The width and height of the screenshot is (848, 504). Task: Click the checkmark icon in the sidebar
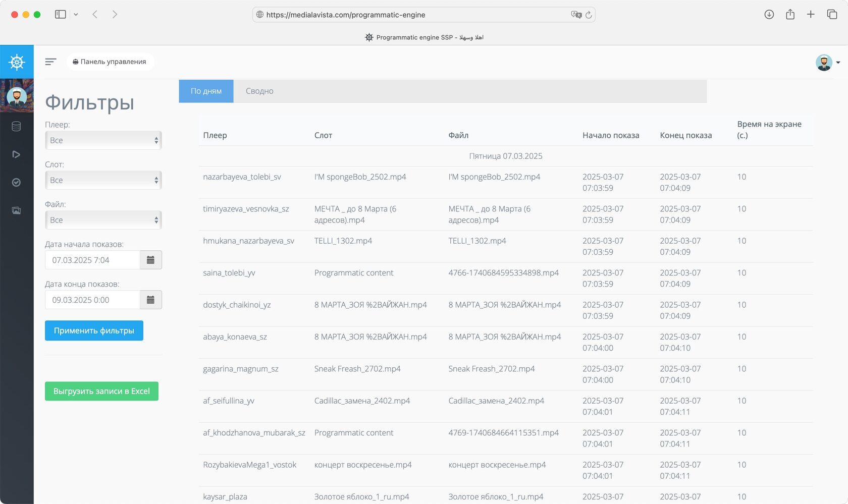[x=16, y=182]
